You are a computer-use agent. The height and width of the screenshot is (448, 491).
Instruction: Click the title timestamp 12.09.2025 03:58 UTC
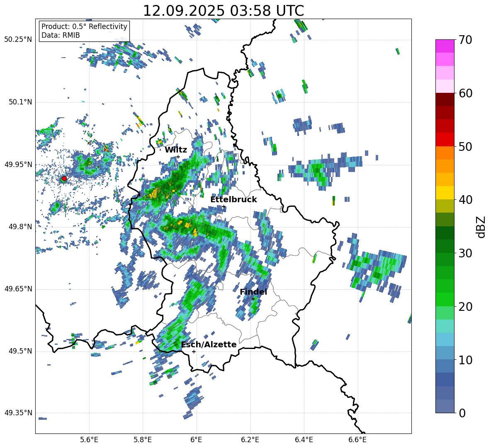223,11
